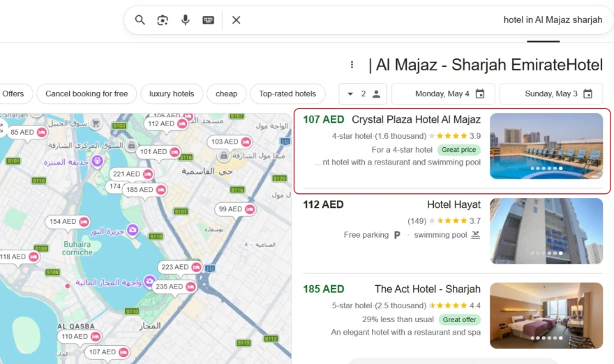The height and width of the screenshot is (364, 614).
Task: Click the swimming pool amenity icon
Action: click(x=475, y=235)
